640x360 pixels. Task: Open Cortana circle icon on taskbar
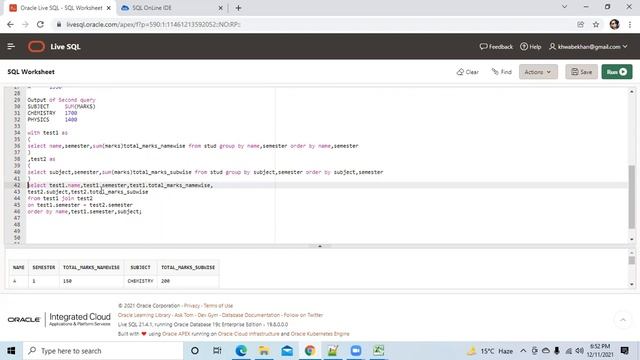195,351
